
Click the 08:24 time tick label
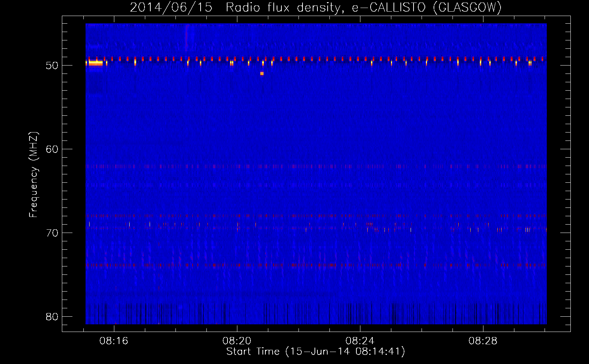(x=360, y=341)
